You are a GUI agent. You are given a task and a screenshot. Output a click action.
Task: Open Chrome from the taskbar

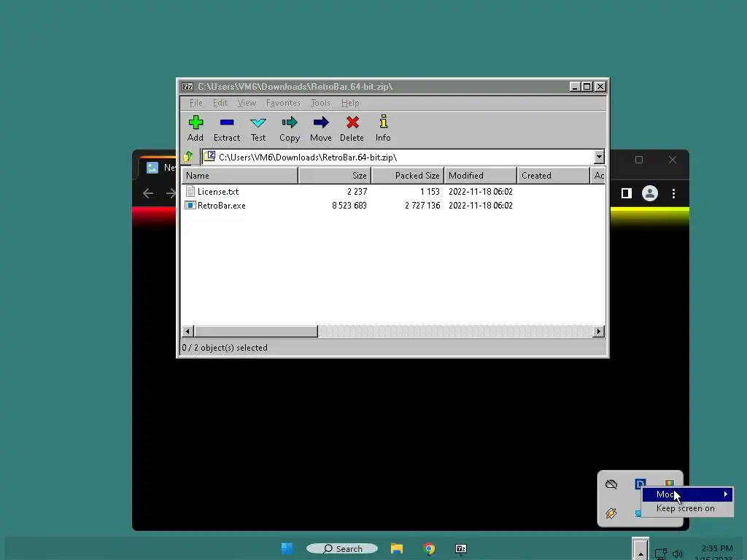click(x=429, y=548)
